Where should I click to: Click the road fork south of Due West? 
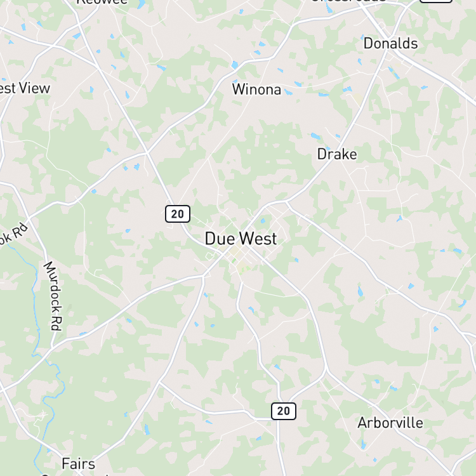tap(203, 277)
